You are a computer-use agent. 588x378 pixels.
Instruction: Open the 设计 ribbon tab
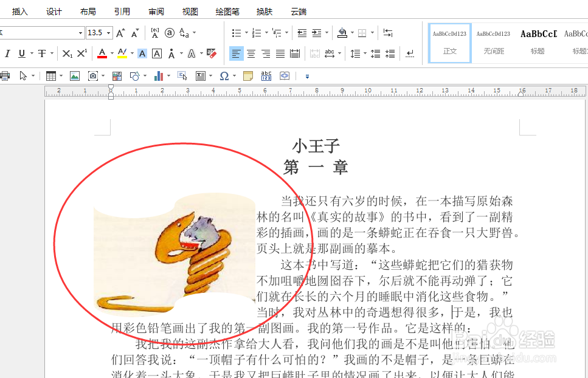(54, 12)
